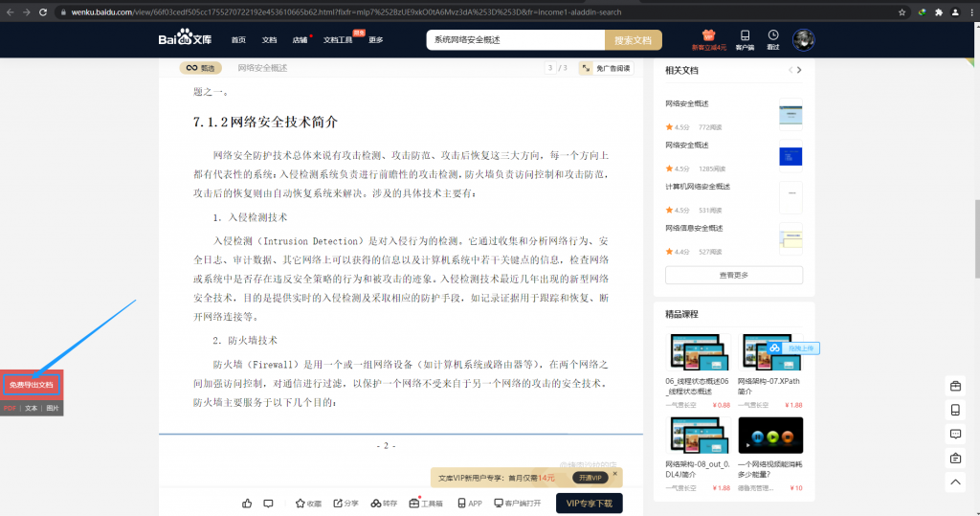Open the 客户端 client icon in header
Viewport: 980px width, 516px height.
click(745, 35)
